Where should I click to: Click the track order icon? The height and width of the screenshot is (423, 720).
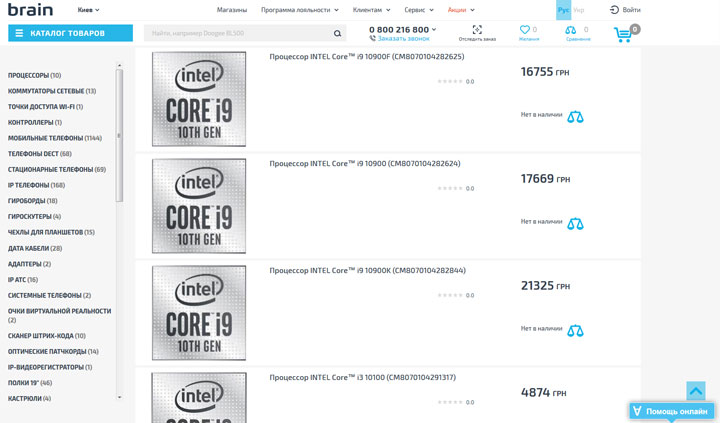click(x=477, y=30)
